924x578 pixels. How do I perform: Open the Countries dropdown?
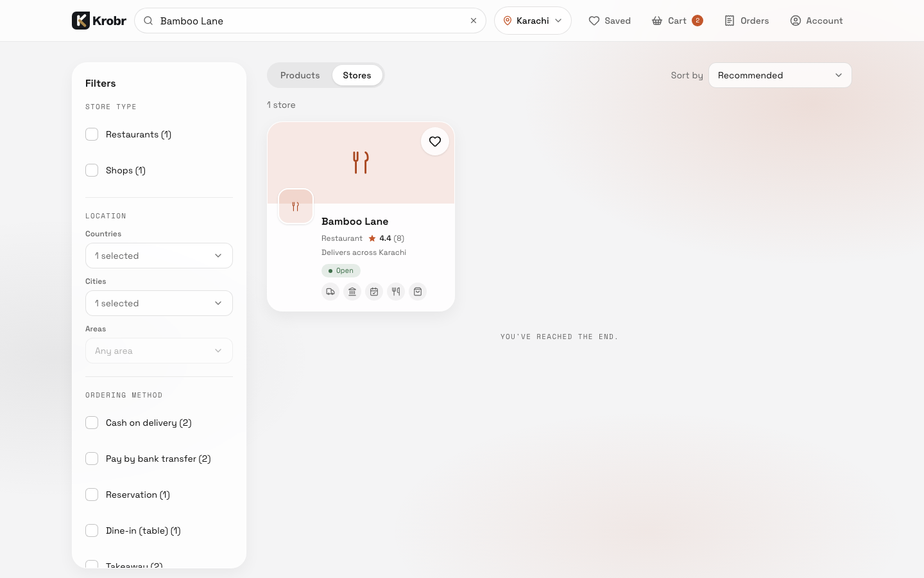tap(159, 256)
